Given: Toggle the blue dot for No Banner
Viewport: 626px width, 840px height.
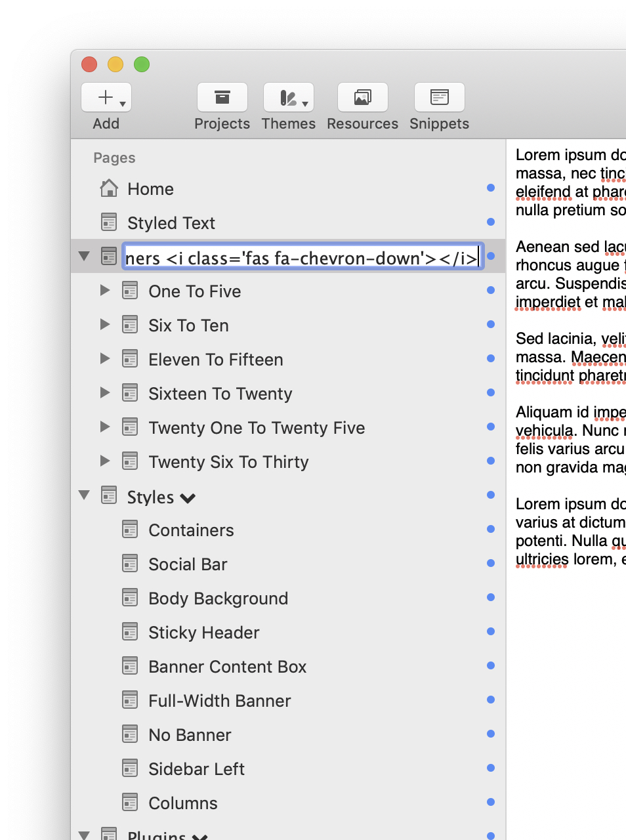Looking at the screenshot, I should (491, 734).
